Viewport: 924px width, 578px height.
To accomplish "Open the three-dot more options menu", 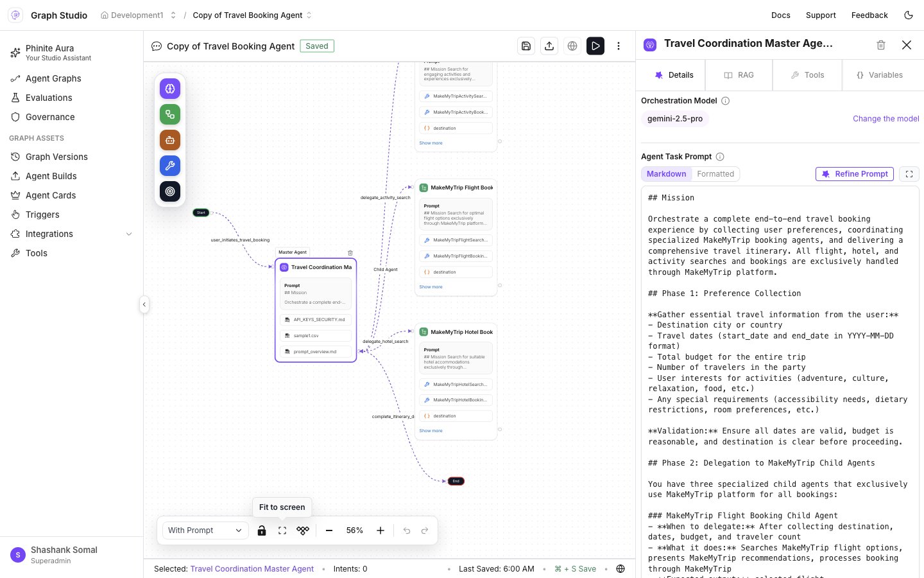I will pos(619,46).
